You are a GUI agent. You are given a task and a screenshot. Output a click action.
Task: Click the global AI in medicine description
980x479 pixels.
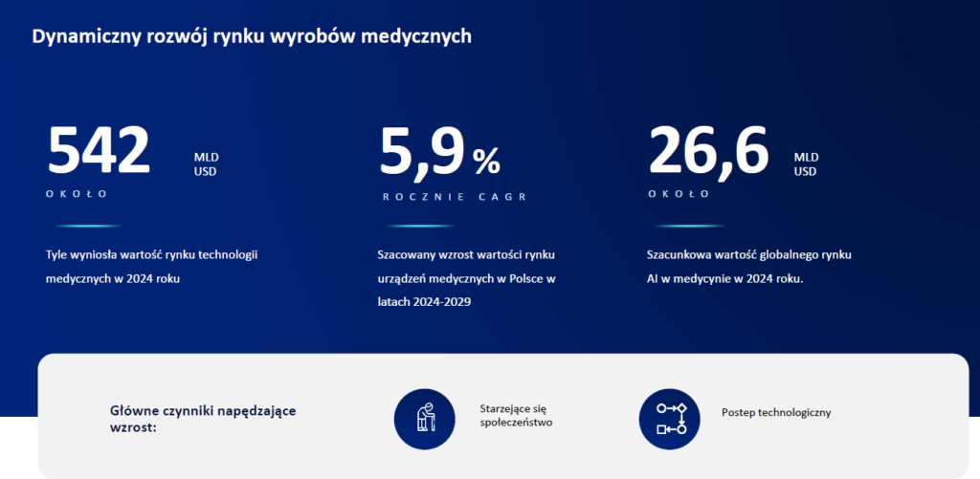coord(749,267)
